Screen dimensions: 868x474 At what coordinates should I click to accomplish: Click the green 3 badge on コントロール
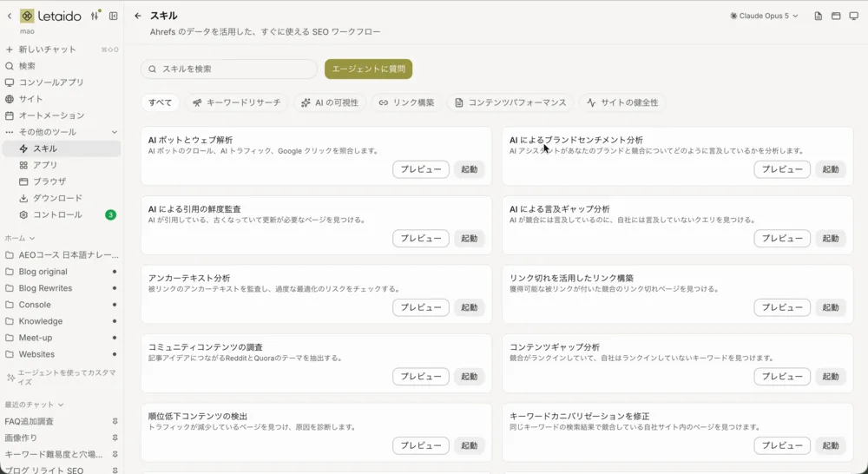pos(111,214)
